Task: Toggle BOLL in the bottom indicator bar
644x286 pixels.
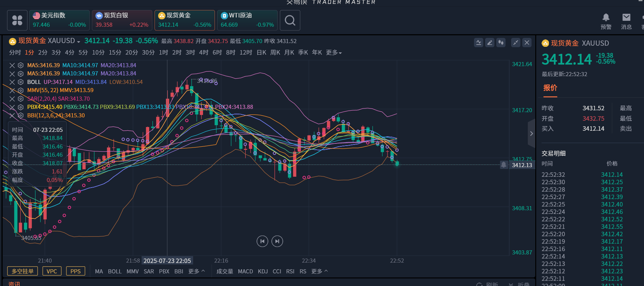Action: (115, 272)
